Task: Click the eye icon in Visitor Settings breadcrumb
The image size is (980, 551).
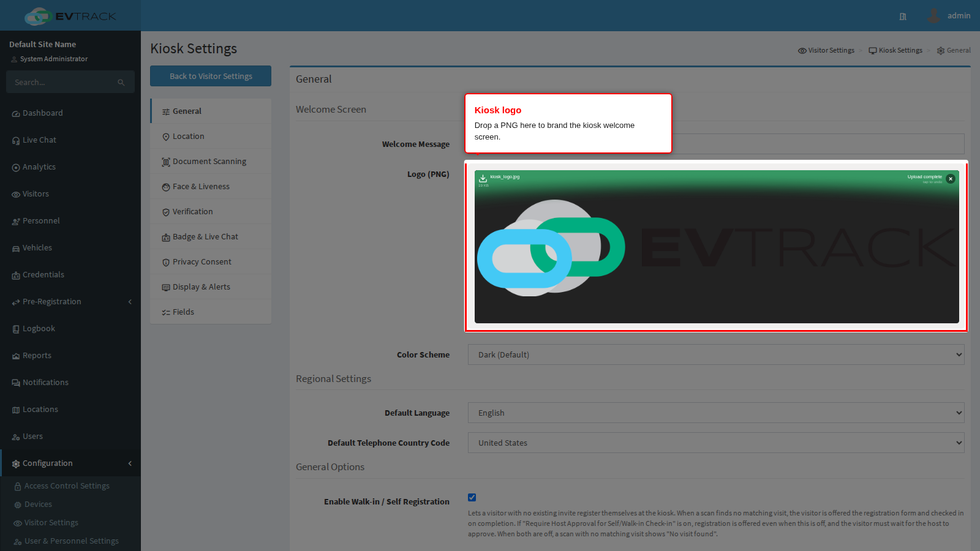Action: (x=802, y=51)
